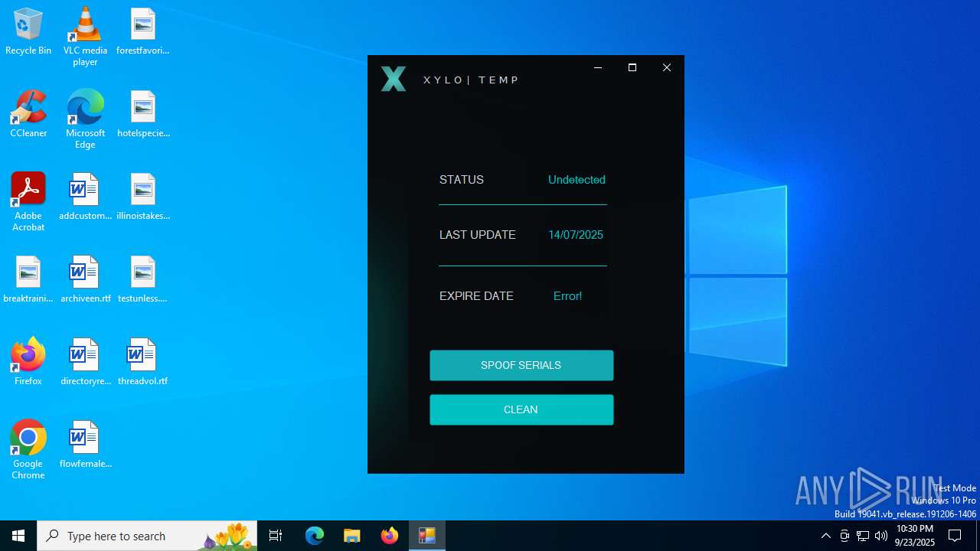Select the CCleaner desktop shortcut
The height and width of the screenshot is (551, 980).
pos(28,114)
